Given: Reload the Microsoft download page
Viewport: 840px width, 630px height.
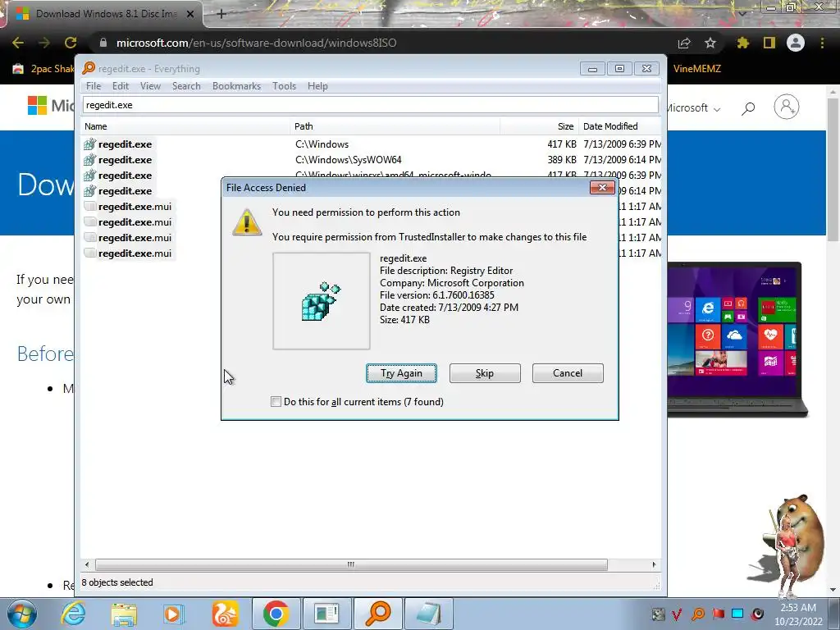Looking at the screenshot, I should [x=71, y=43].
